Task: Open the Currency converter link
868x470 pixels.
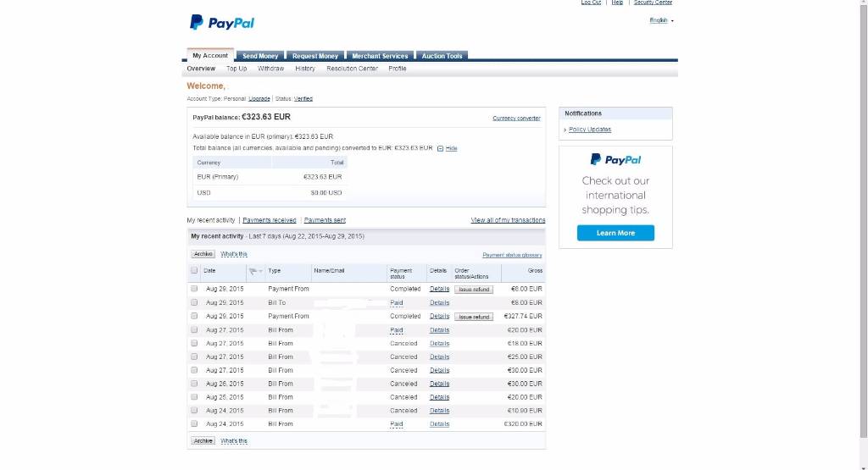Action: (516, 119)
